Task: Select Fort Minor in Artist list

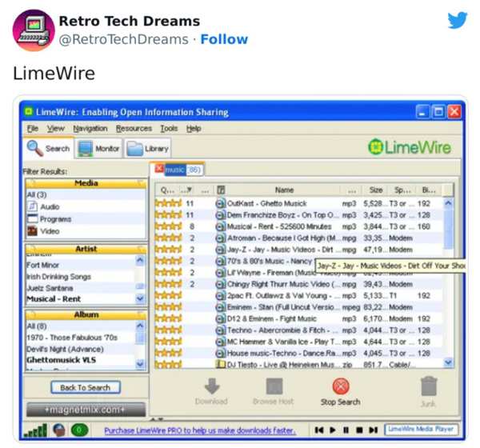Action: 43,265
